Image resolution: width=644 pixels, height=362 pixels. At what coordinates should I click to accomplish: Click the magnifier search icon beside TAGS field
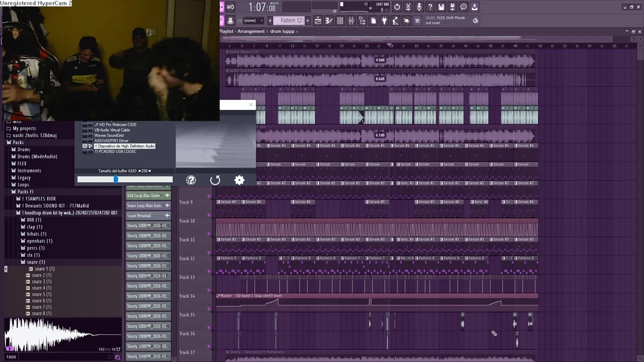[x=117, y=357]
